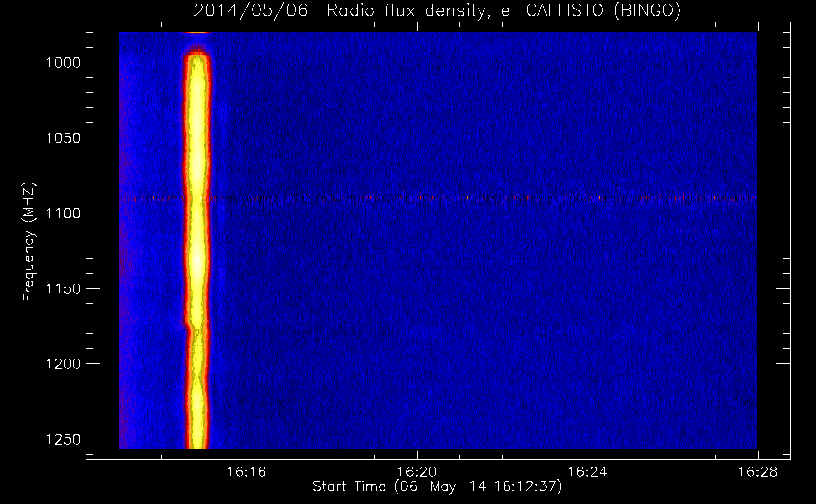The width and height of the screenshot is (816, 504).
Task: Click the 1200 frequency tick label
Action: pyautogui.click(x=63, y=364)
